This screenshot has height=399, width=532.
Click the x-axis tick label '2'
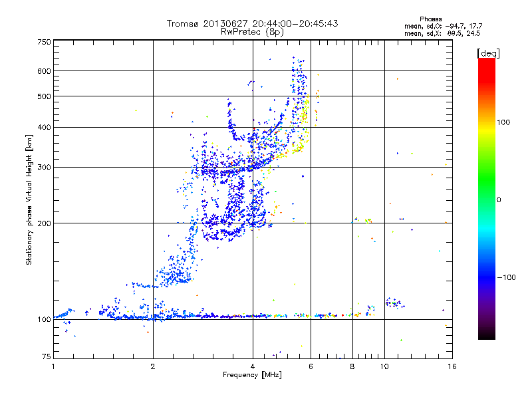click(153, 366)
